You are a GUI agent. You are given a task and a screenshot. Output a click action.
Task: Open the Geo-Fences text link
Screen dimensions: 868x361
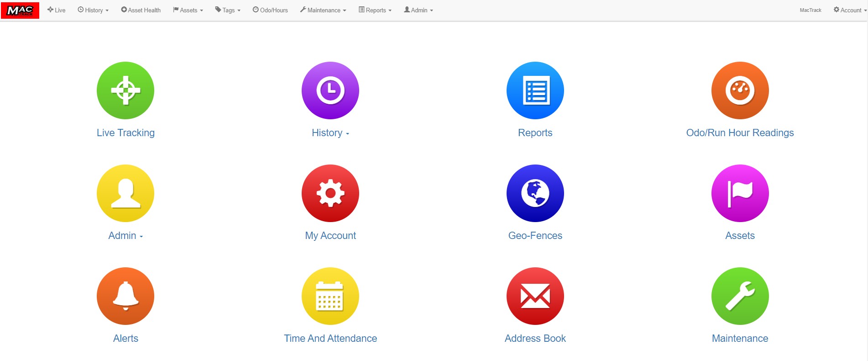pyautogui.click(x=535, y=236)
